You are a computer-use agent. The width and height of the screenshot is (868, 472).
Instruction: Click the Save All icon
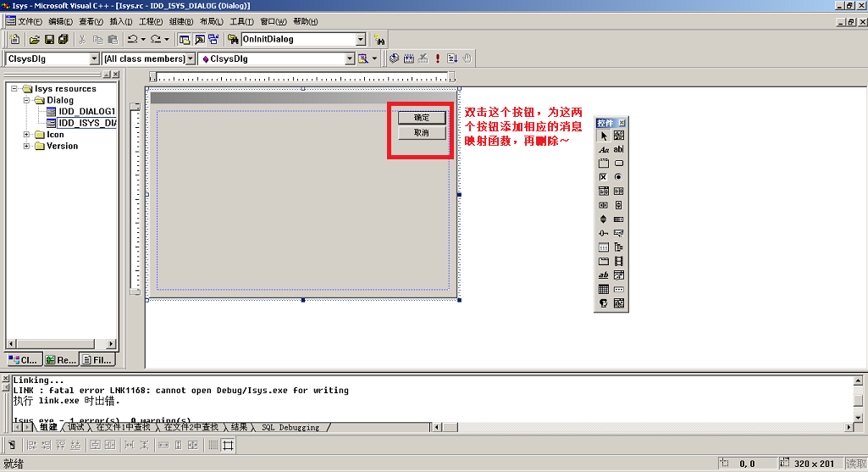[64, 39]
